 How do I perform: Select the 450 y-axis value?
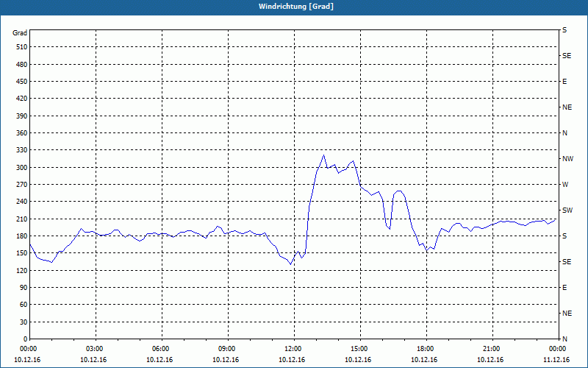(x=22, y=82)
